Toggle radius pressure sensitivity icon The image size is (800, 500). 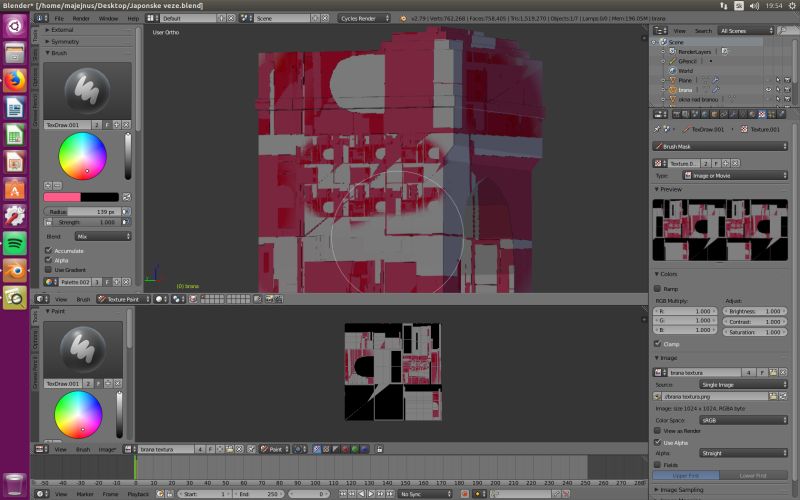click(126, 211)
